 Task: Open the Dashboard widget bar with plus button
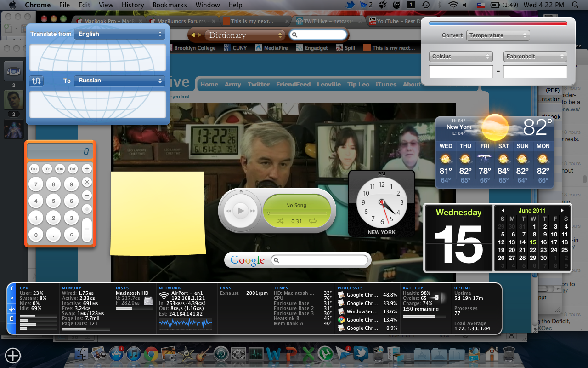pos(13,355)
